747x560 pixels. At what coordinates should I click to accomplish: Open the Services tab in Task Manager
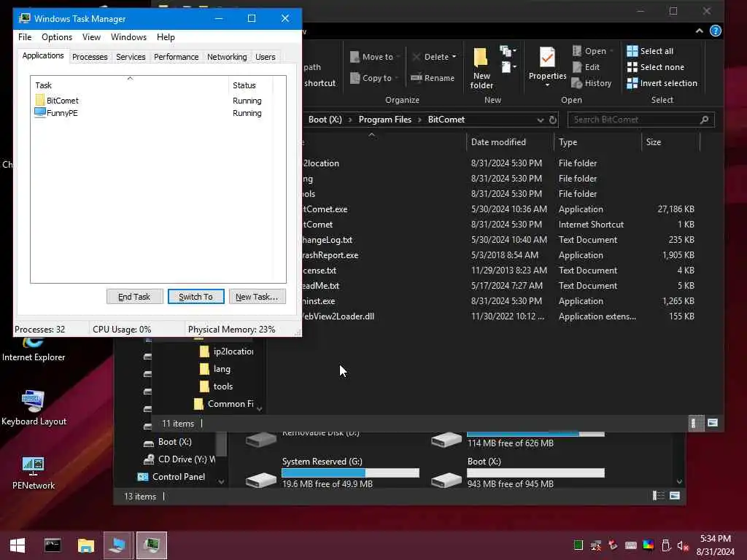[x=131, y=57]
